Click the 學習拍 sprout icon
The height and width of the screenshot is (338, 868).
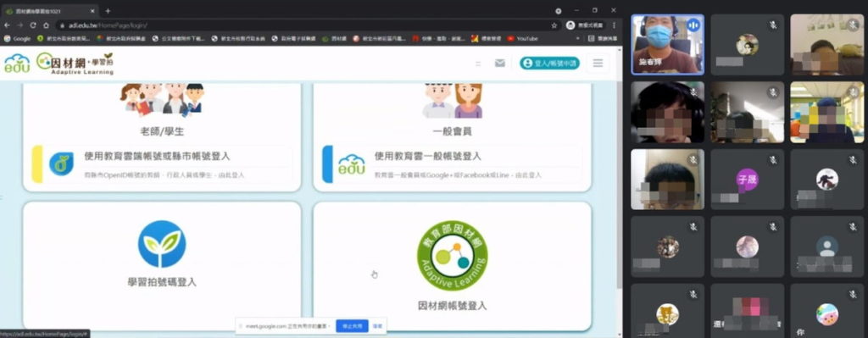point(162,244)
